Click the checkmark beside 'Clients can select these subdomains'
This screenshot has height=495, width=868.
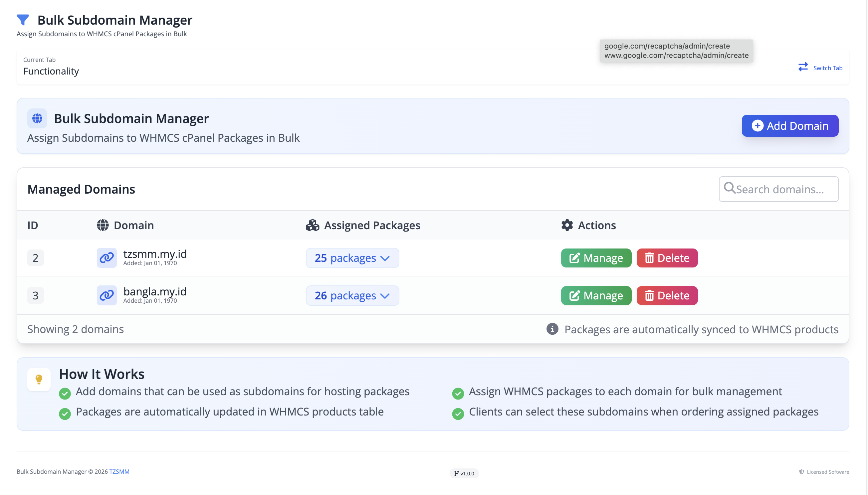458,414
